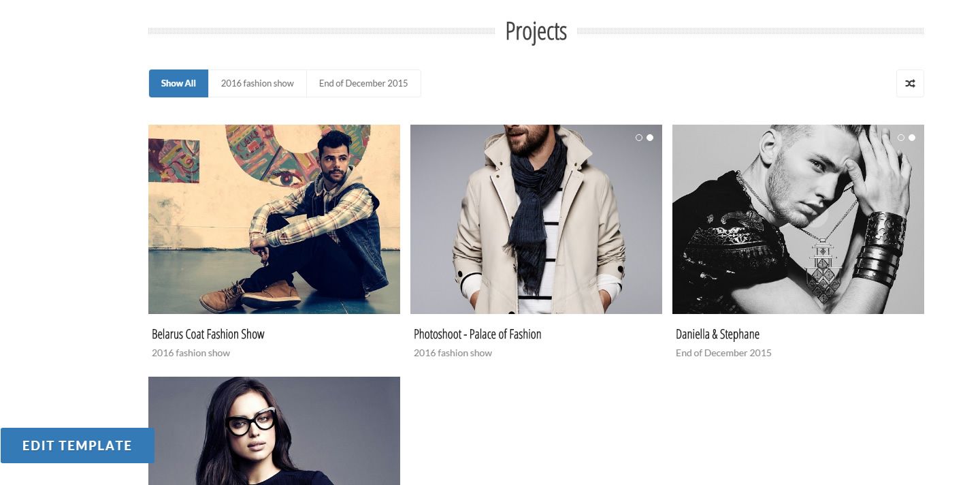Screen dimensions: 980x485
Task: Open the Photoshoot - Palace of Fashion title link
Action: [477, 334]
